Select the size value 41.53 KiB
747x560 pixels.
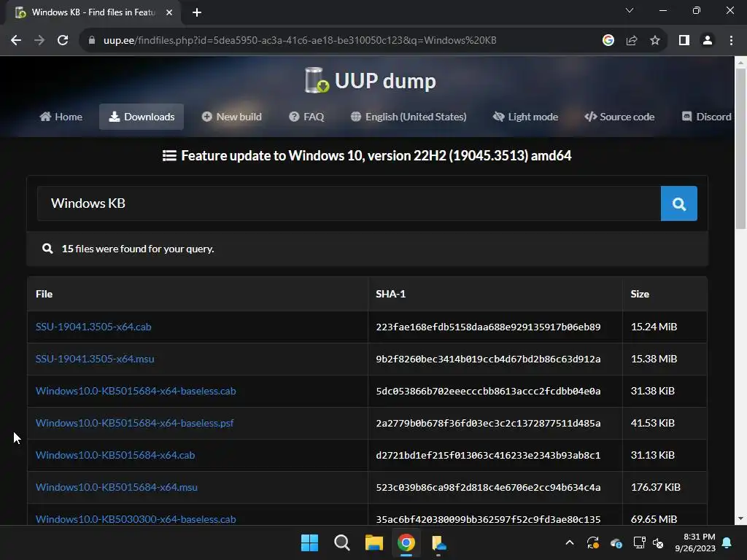653,423
